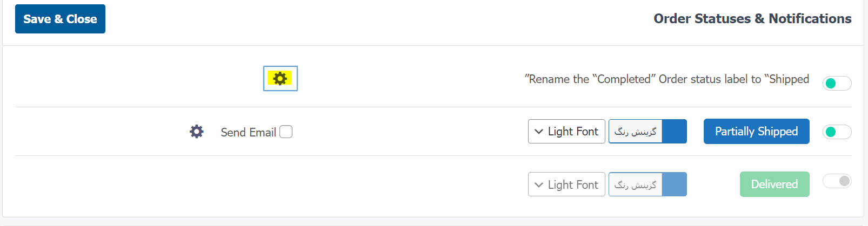Click the Partially Shipped status label
The width and height of the screenshot is (868, 226).
pos(757,131)
